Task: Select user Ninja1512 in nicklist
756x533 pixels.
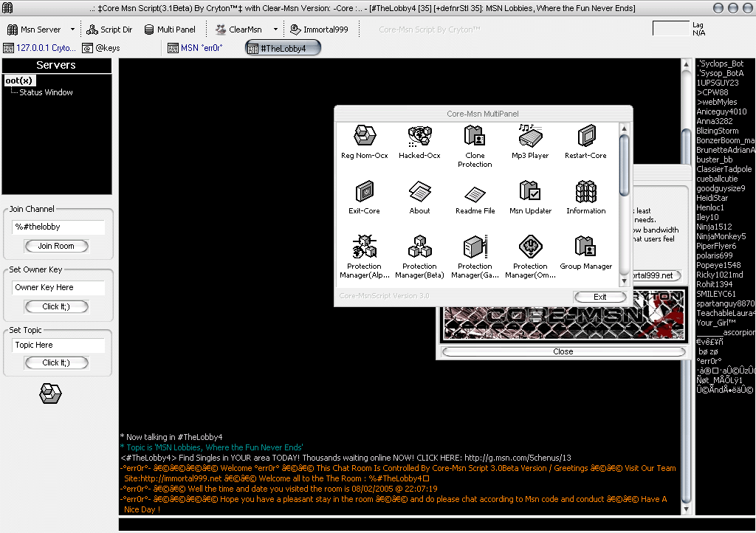Action: pyautogui.click(x=714, y=227)
